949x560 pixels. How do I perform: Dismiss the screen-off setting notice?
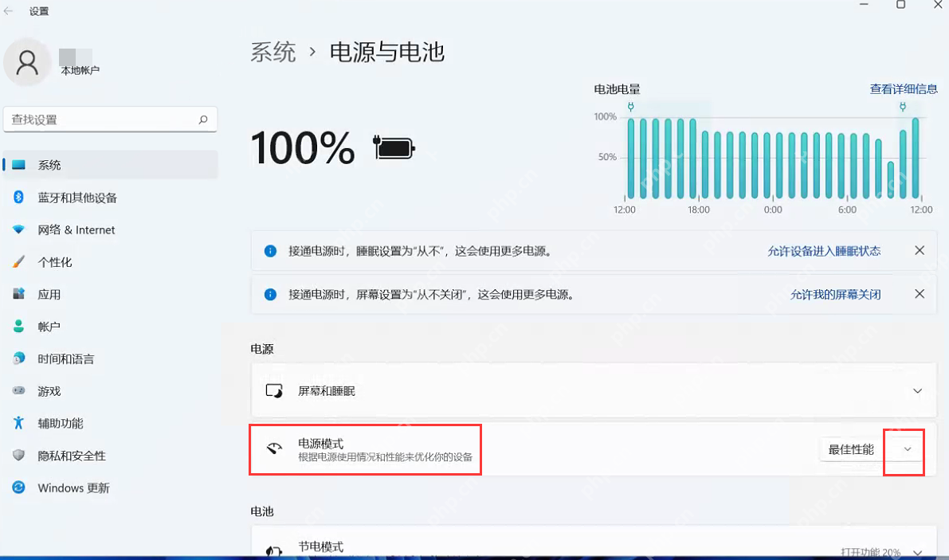pyautogui.click(x=920, y=294)
